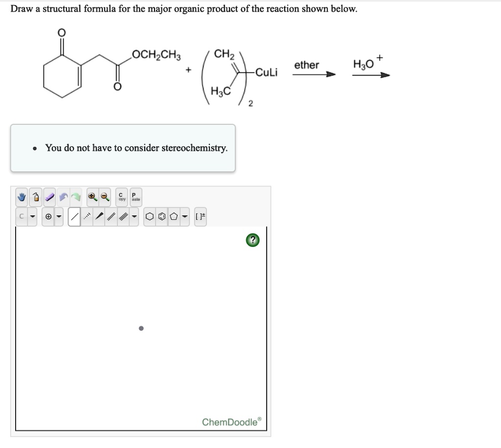Select the pan (hand) tool
Image resolution: width=501 pixels, height=448 pixels.
click(x=22, y=196)
